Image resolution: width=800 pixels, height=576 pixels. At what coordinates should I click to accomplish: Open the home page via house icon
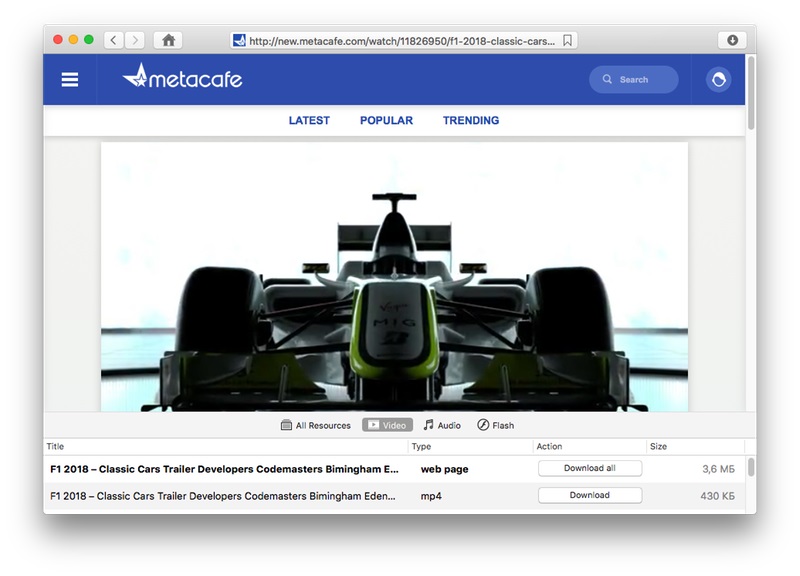tap(168, 40)
